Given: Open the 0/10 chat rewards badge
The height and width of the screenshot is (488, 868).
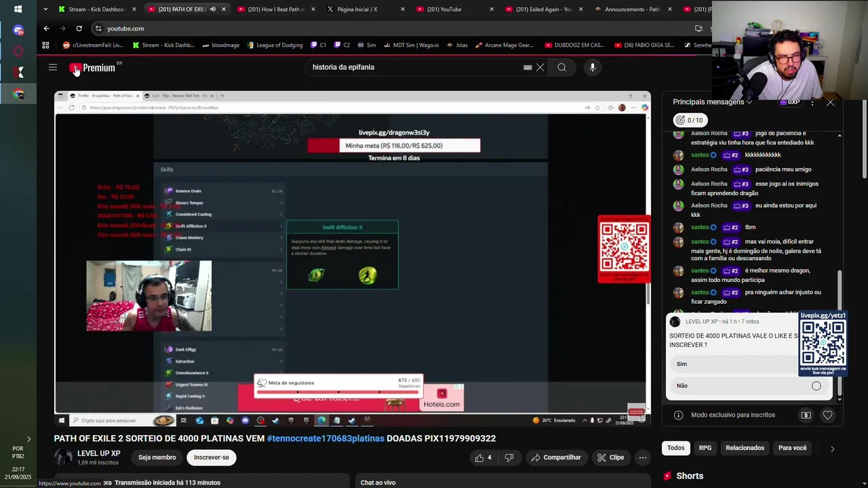Looking at the screenshot, I should pyautogui.click(x=690, y=120).
